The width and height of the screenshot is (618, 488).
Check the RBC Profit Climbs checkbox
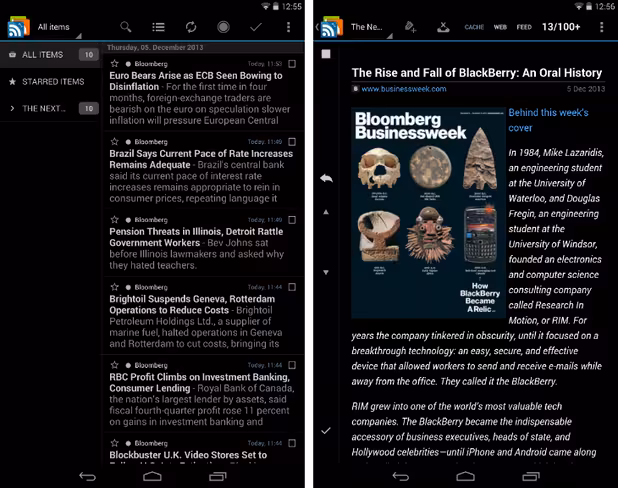[x=292, y=365]
